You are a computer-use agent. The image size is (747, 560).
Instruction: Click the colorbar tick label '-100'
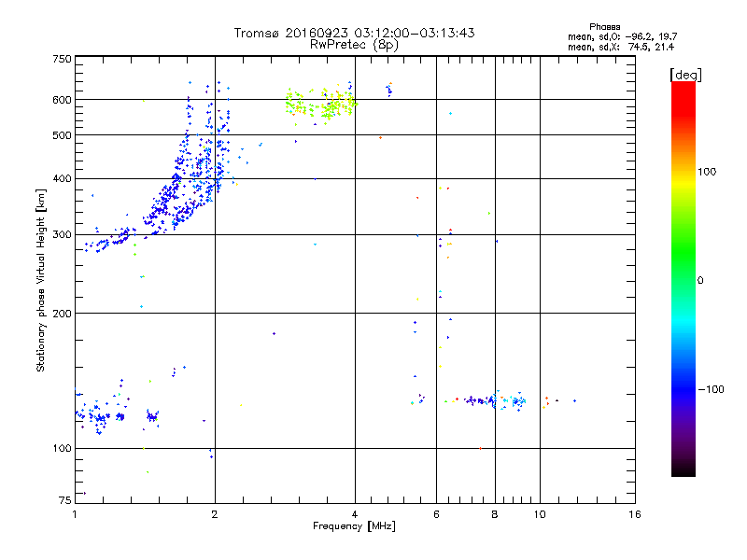pyautogui.click(x=711, y=389)
